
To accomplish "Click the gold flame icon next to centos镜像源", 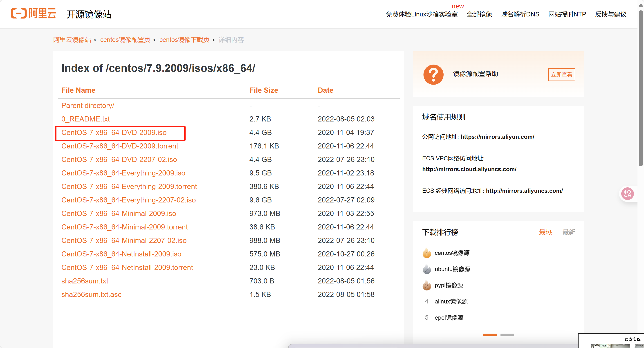I will tap(427, 253).
